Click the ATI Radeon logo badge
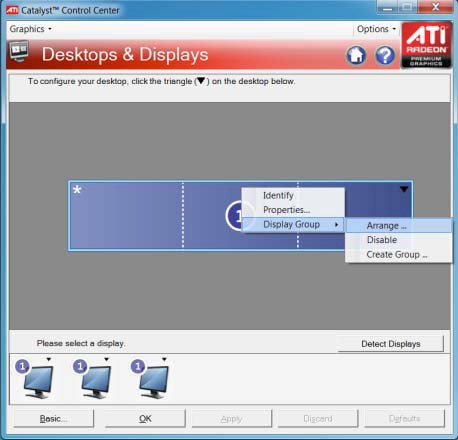The height and width of the screenshot is (440, 458). [426, 45]
